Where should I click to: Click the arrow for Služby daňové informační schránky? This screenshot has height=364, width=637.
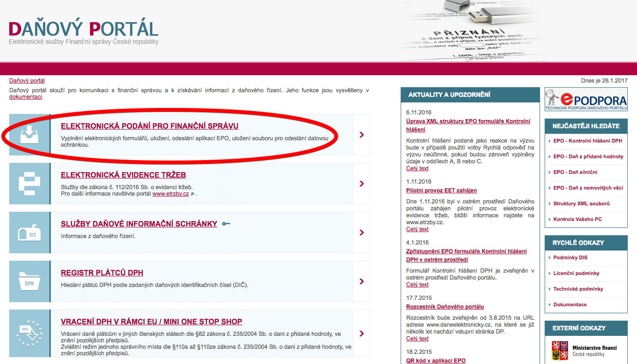click(361, 233)
